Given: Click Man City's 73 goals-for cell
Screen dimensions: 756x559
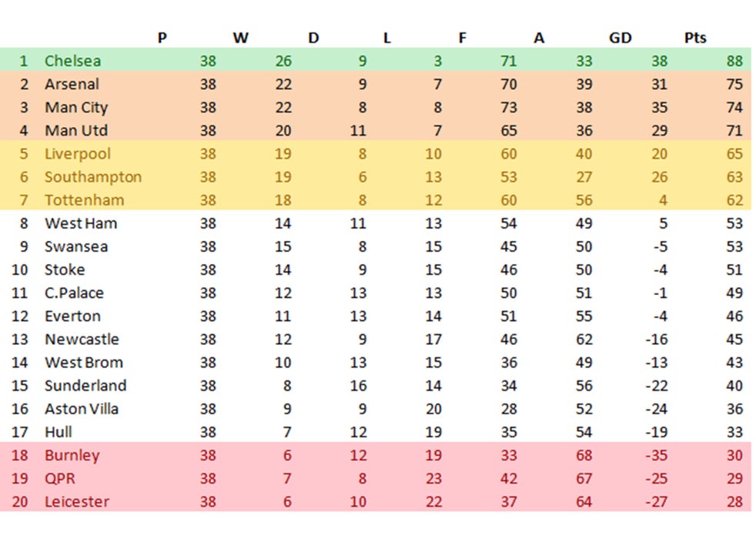Looking at the screenshot, I should pos(507,107).
